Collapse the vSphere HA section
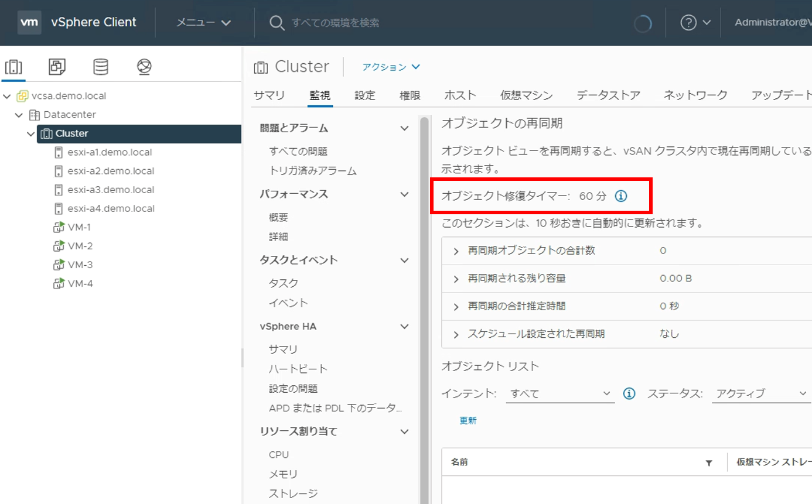 404,327
